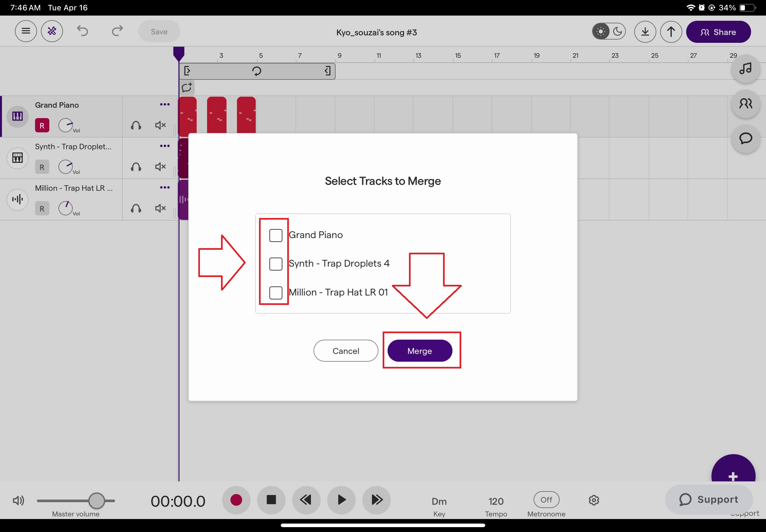Image resolution: width=766 pixels, height=532 pixels.
Task: Click the redo arrow icon
Action: tap(117, 31)
